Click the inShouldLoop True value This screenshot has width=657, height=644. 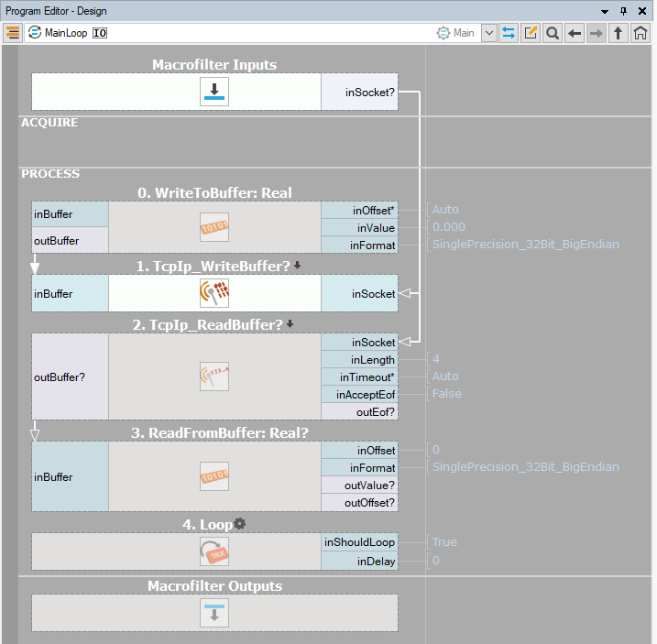(x=444, y=542)
